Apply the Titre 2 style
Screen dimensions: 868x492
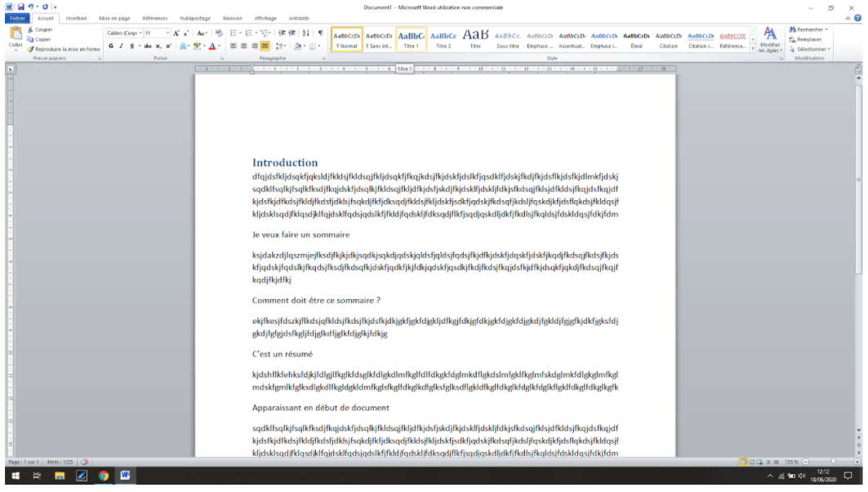(443, 40)
